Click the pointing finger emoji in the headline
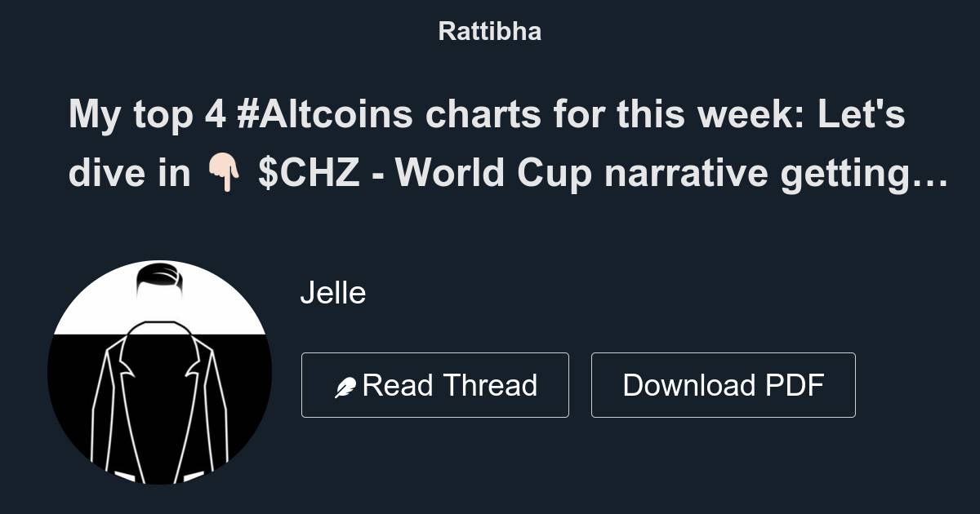980x514 pixels. click(225, 173)
